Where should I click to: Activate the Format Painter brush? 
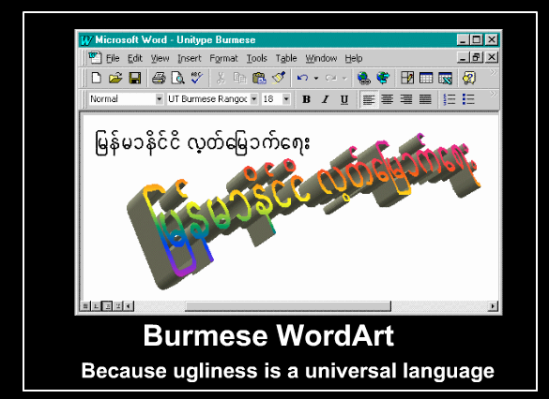pos(279,78)
